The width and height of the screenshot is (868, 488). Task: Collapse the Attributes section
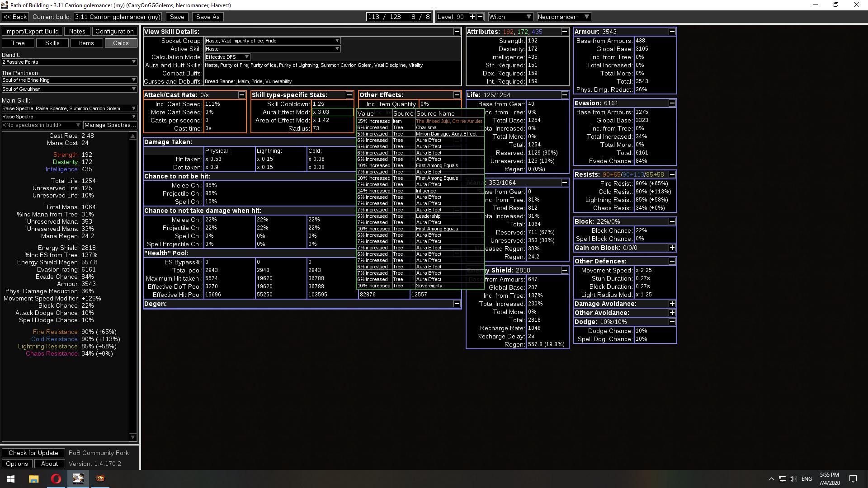coord(564,32)
